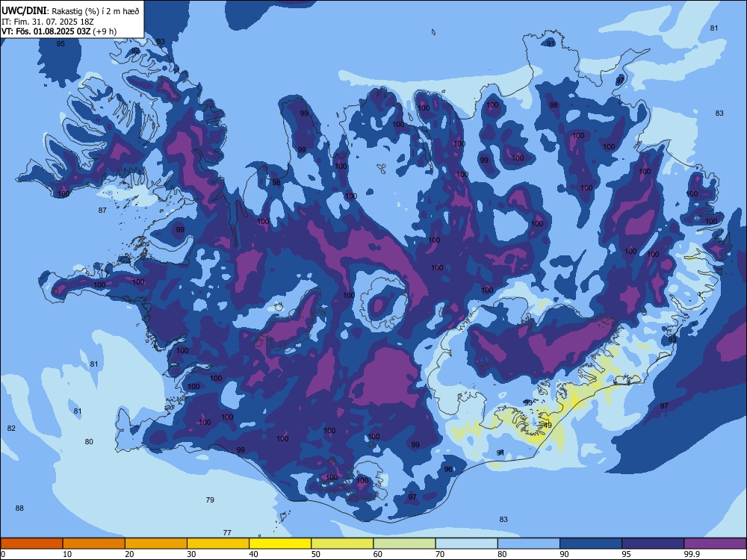Click the legend tick label '90'
The height and width of the screenshot is (560, 747).
(x=564, y=554)
